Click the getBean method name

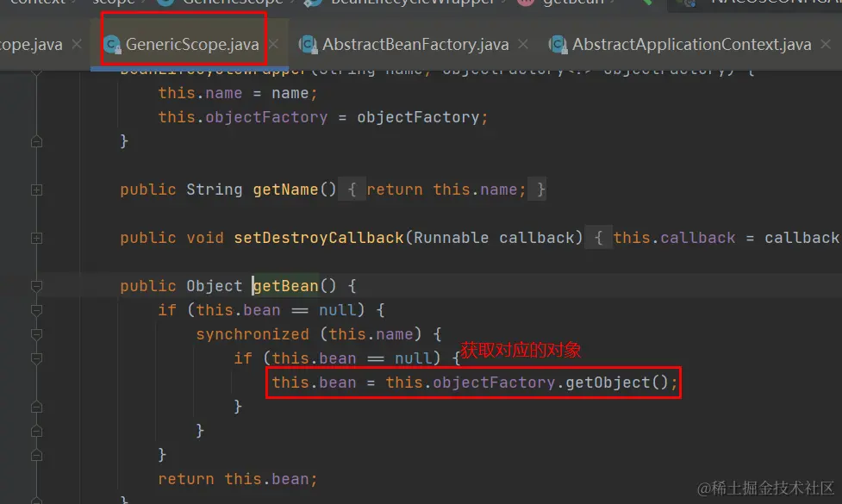(285, 286)
